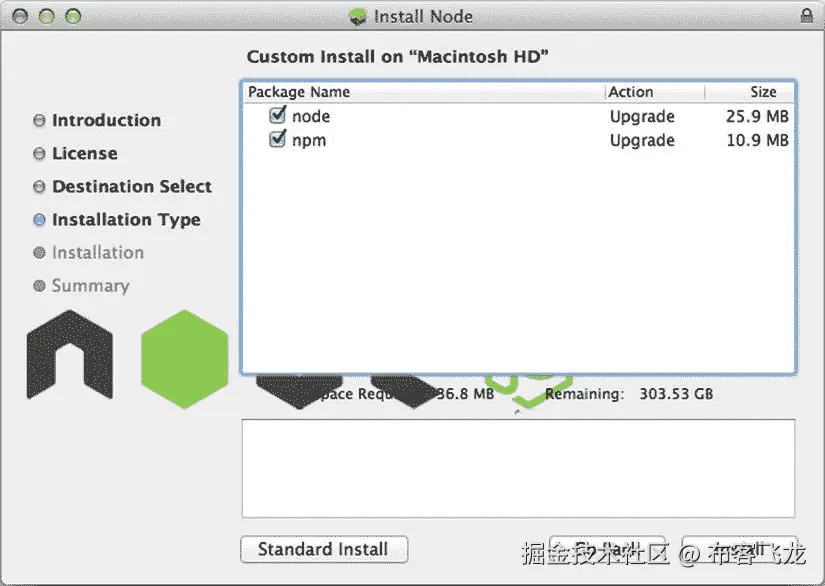Select the Destination Select step
The width and height of the screenshot is (825, 586).
[x=132, y=187]
